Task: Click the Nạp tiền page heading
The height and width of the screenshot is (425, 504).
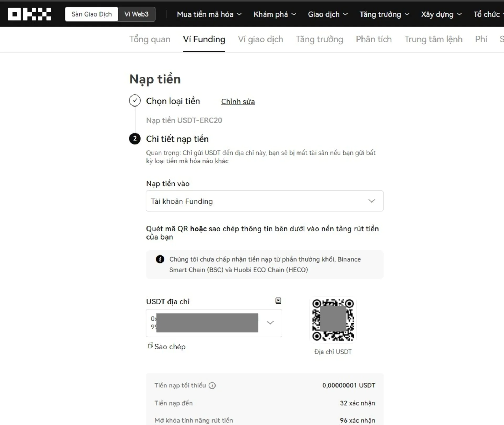Action: tap(155, 79)
